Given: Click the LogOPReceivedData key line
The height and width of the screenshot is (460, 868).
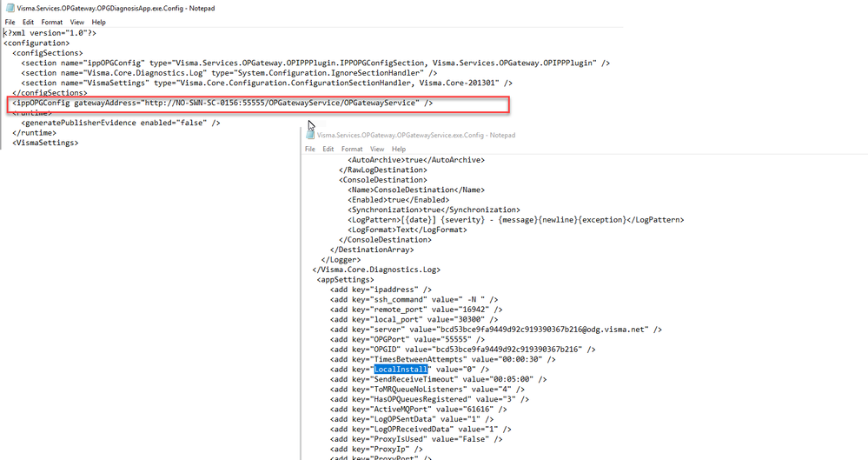Looking at the screenshot, I should pos(421,430).
